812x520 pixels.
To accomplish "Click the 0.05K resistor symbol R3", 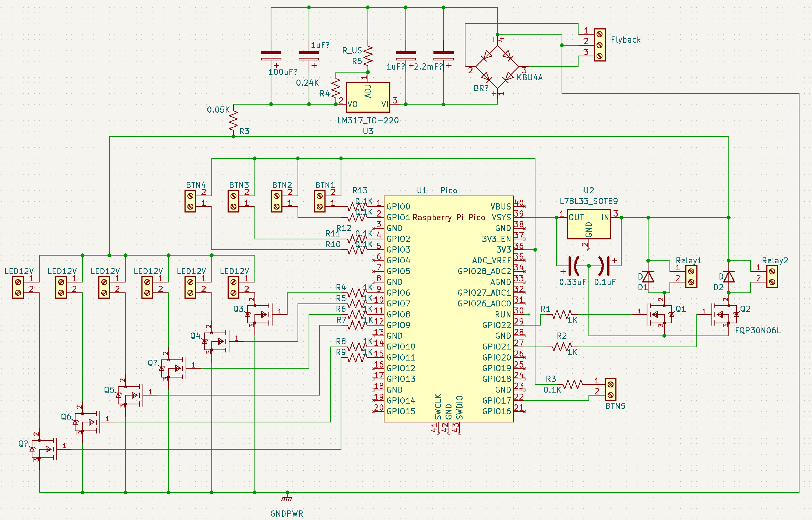I will click(233, 120).
